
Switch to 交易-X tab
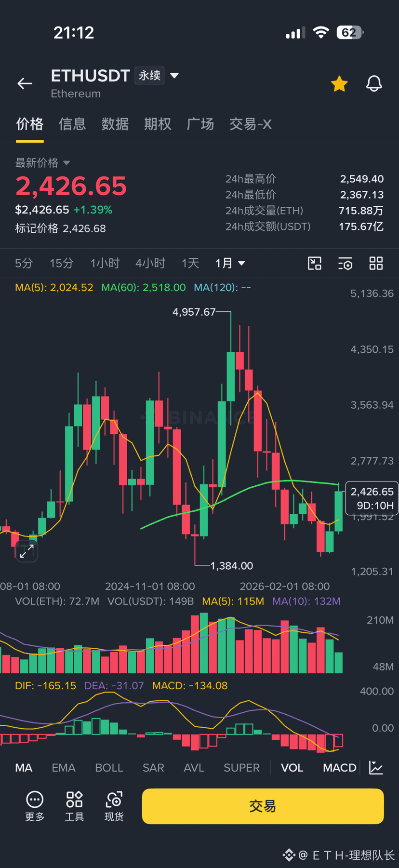pyautogui.click(x=251, y=124)
